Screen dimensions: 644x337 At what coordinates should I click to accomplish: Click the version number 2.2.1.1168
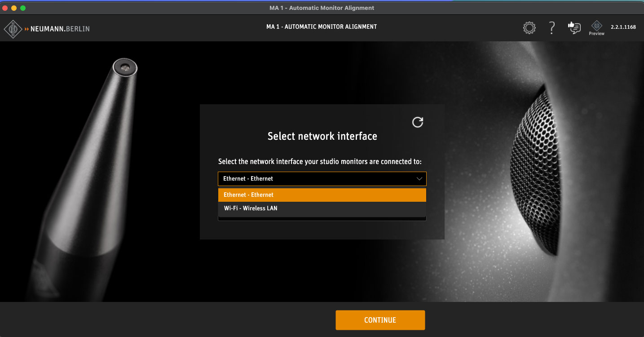pos(623,27)
